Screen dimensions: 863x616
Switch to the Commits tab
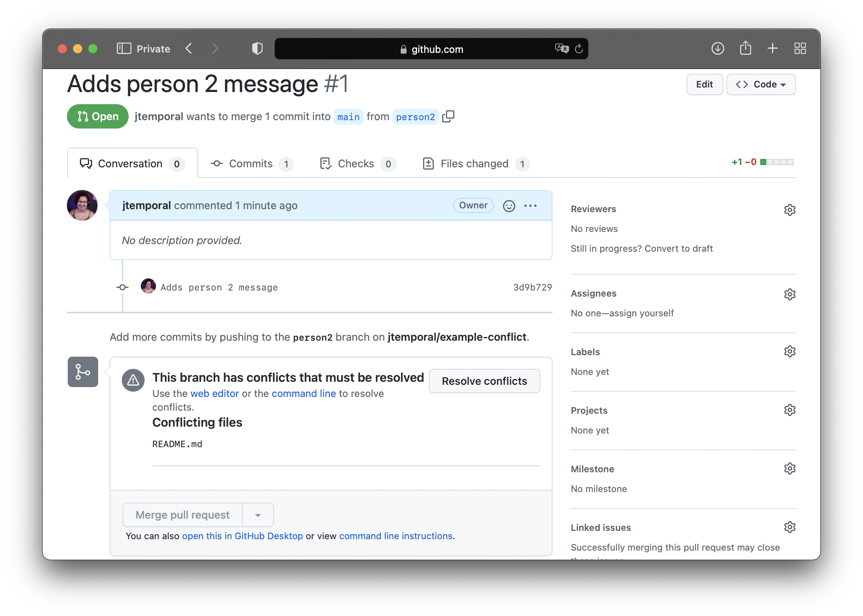251,163
